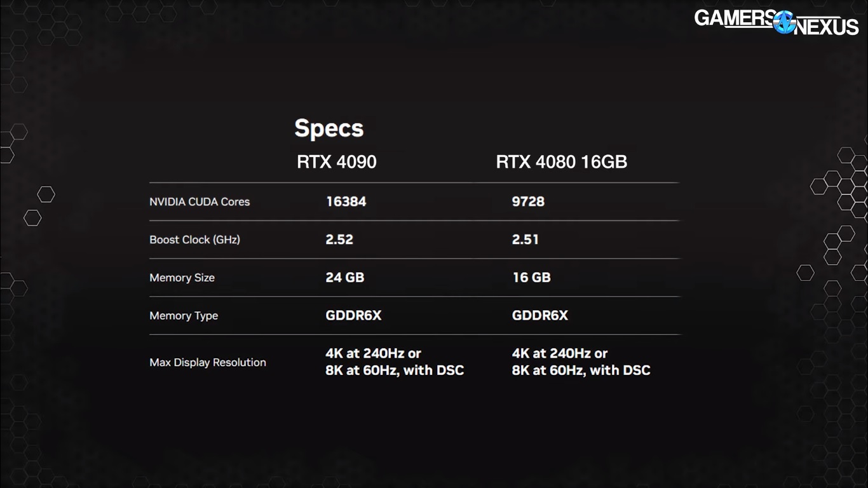This screenshot has height=488, width=868.
Task: Click the Specs heading
Action: click(x=329, y=128)
